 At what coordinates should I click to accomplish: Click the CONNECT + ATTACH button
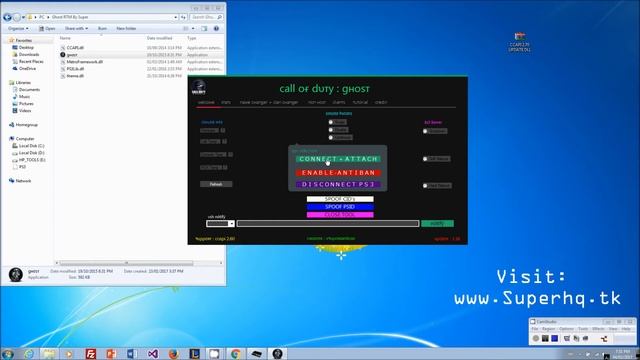pos(338,159)
